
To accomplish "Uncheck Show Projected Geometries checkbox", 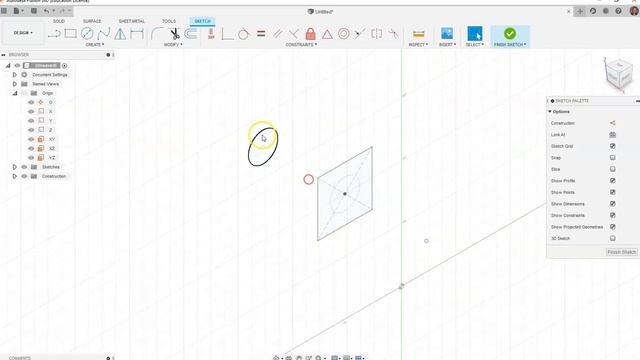I will click(612, 227).
